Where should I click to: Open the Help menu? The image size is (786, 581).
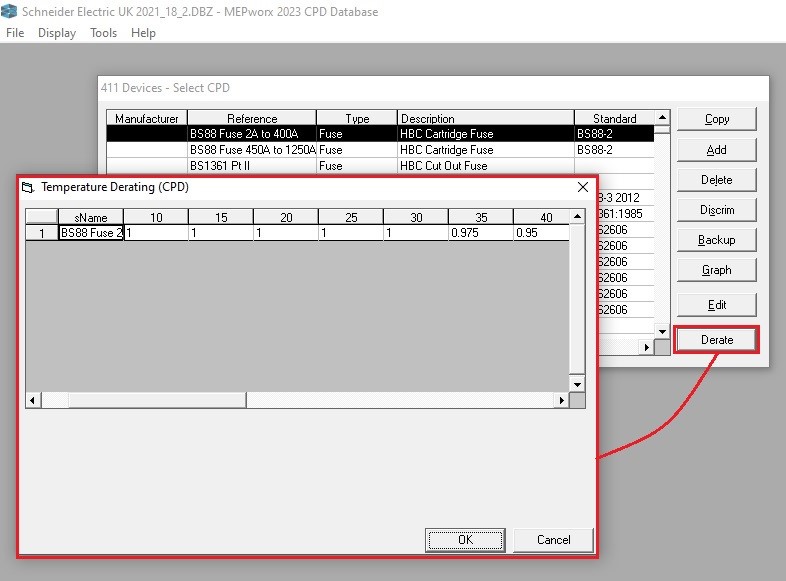[143, 33]
